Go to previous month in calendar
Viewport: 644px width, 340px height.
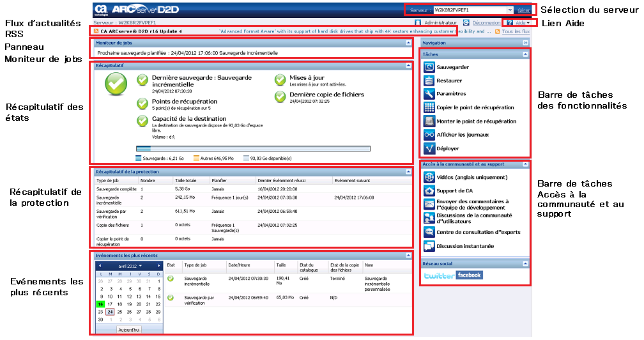tap(100, 266)
